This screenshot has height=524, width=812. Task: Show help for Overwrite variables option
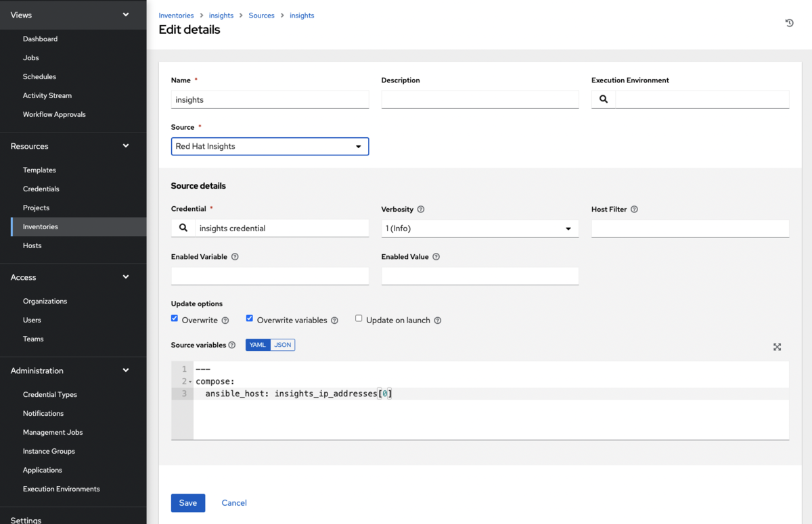coord(334,320)
